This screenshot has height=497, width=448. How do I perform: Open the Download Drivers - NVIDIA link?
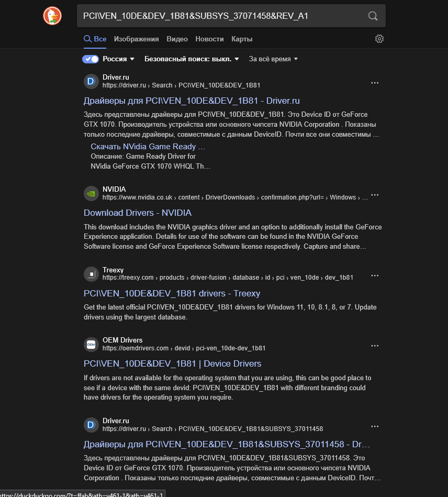point(138,213)
